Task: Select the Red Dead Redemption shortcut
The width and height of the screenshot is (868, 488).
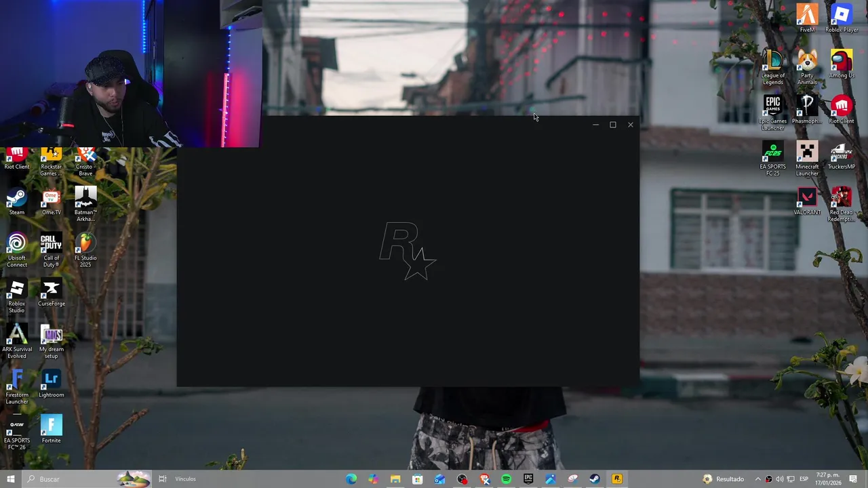Action: [842, 204]
